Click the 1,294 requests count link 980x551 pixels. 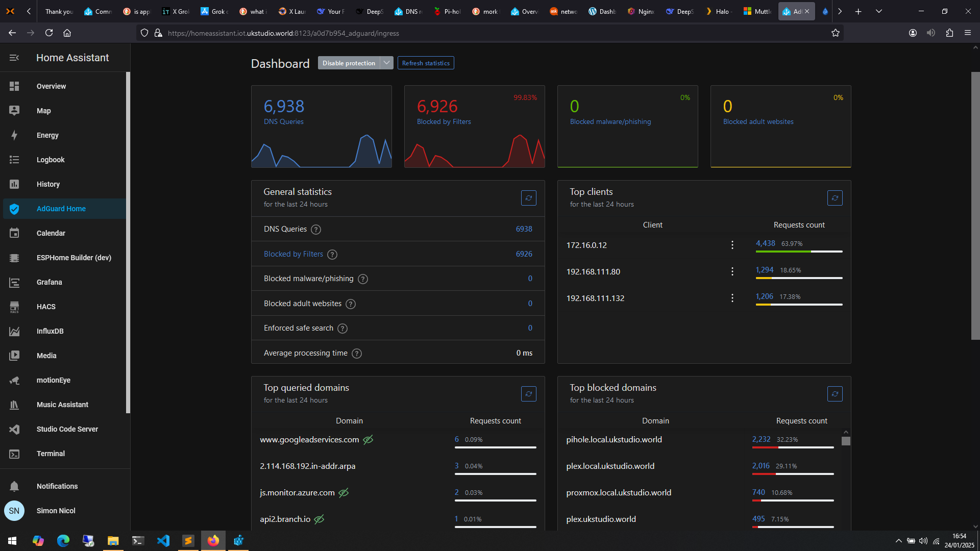point(765,270)
